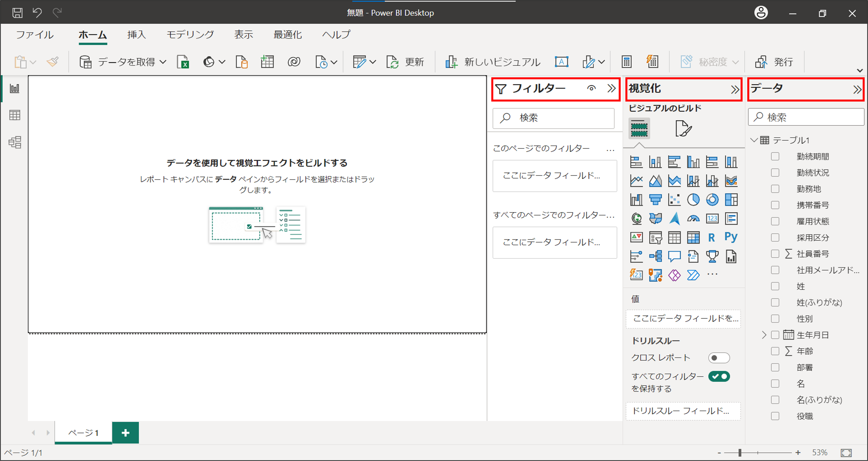This screenshot has width=868, height=461.
Task: Select the funnel chart visual
Action: [655, 200]
